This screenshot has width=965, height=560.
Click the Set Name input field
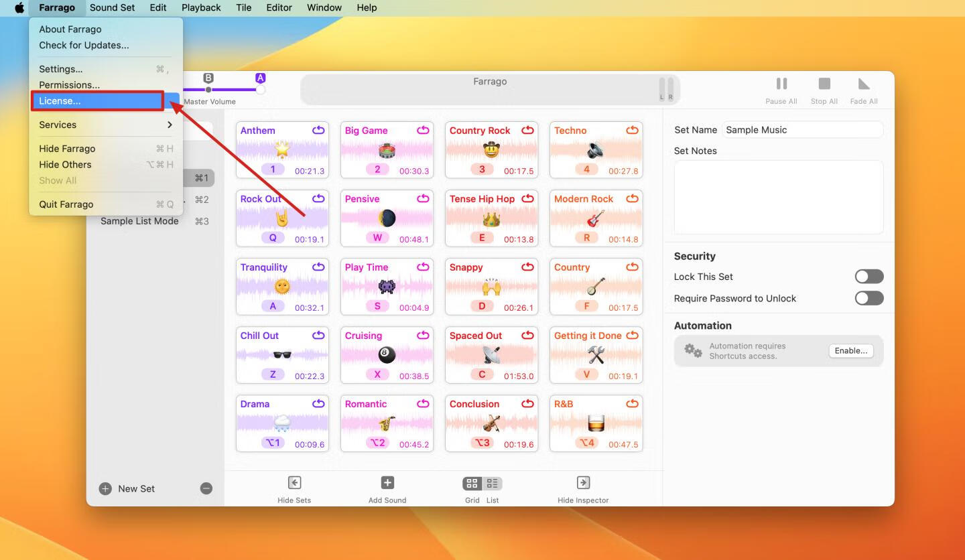802,130
